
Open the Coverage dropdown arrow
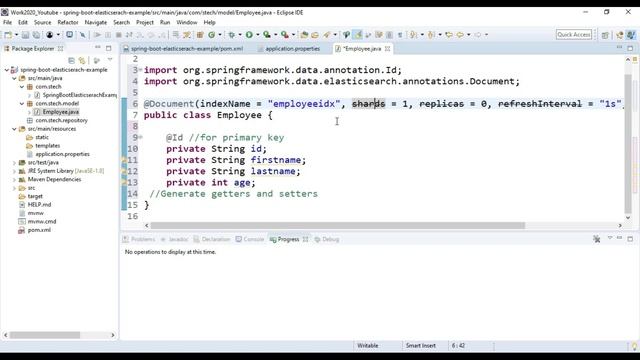[276, 35]
